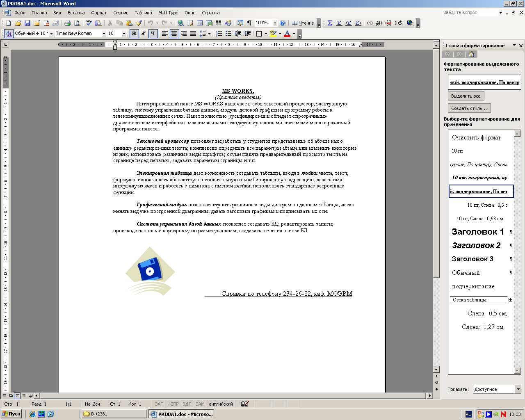Open Word Help question mark icon
This screenshot has height=420, width=525.
(x=283, y=23)
